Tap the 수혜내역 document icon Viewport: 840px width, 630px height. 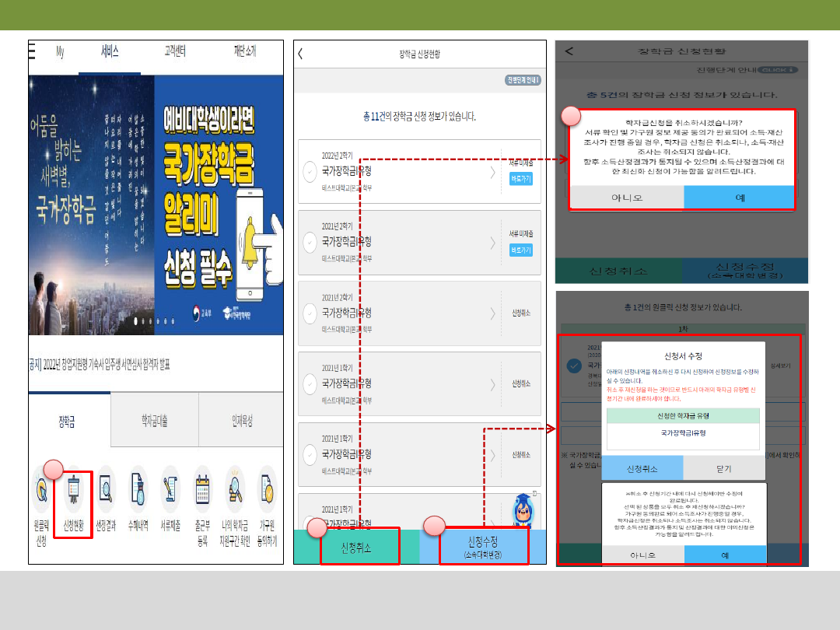tap(138, 492)
